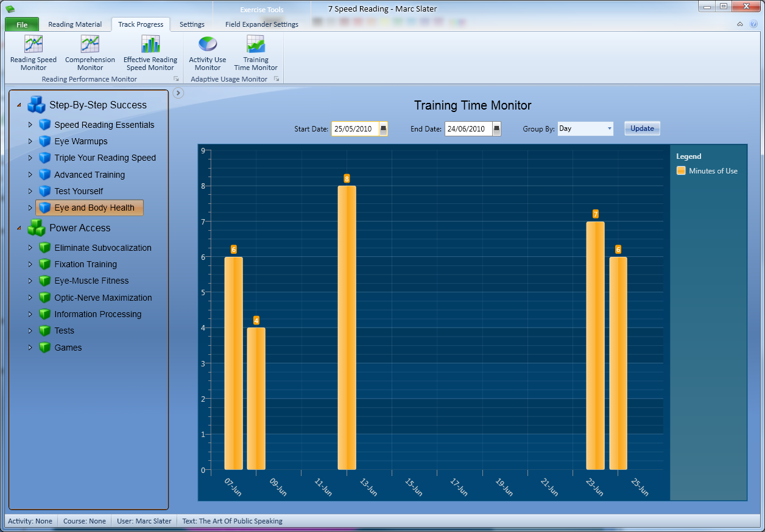The width and height of the screenshot is (765, 532).
Task: Expand the Eye Warmups tree node
Action: pyautogui.click(x=30, y=141)
